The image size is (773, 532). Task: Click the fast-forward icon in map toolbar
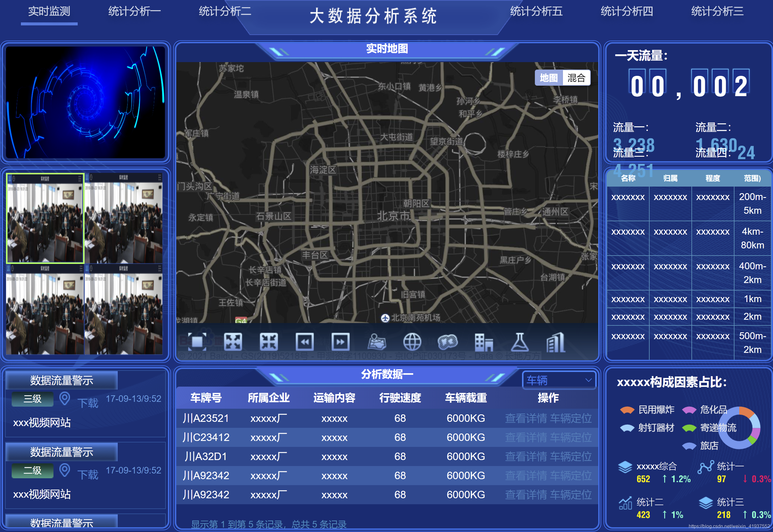(x=340, y=342)
